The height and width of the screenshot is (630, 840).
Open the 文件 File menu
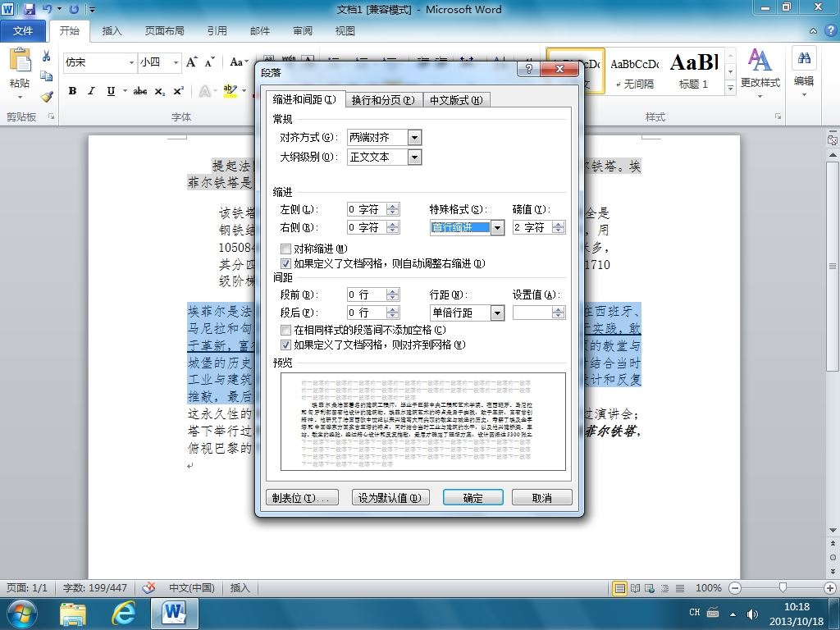(x=22, y=31)
